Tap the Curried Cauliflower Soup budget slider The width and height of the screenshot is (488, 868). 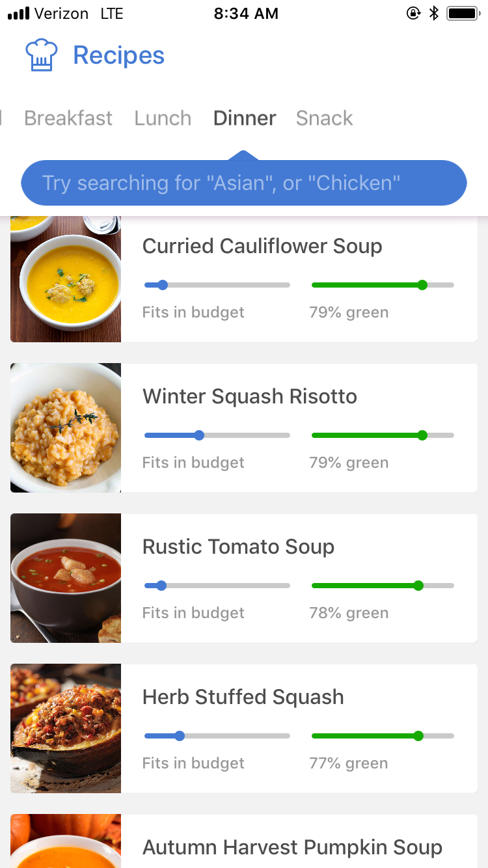pyautogui.click(x=217, y=285)
